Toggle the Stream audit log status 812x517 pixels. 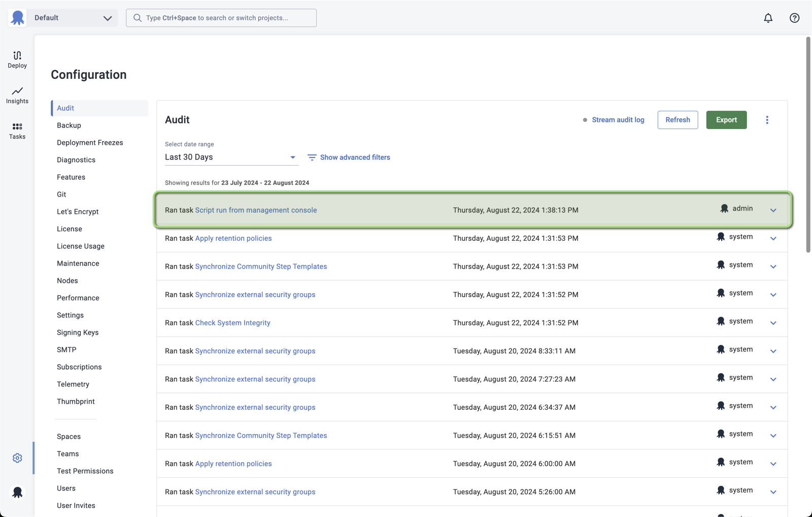click(x=613, y=120)
